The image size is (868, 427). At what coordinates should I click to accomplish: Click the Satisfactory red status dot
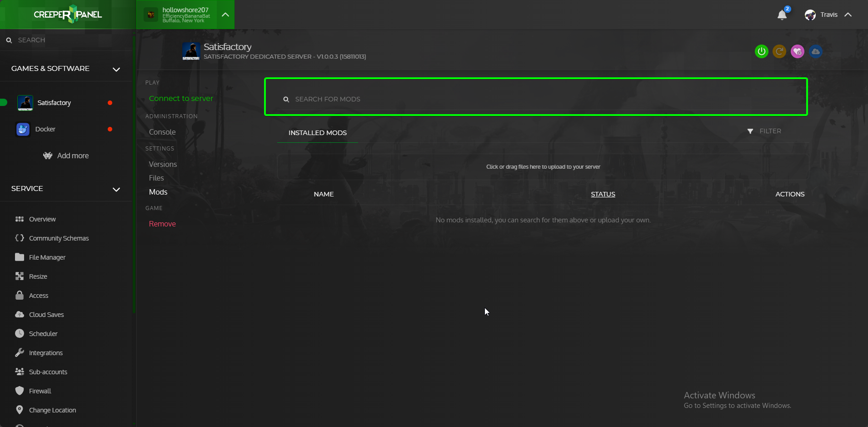pos(110,103)
